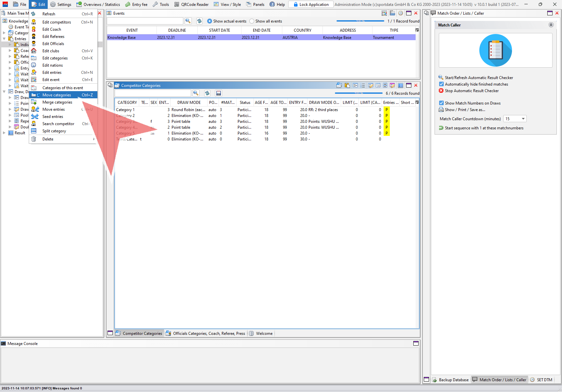Screen dimensions: 562x392
Task: Uncheck Automatically hide finished matches
Action: (441, 84)
